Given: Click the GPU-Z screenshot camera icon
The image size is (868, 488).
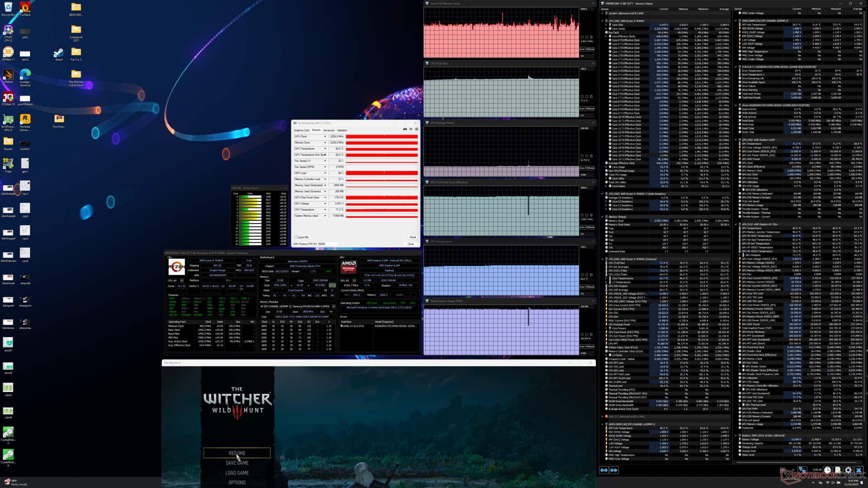Looking at the screenshot, I should pyautogui.click(x=405, y=129).
